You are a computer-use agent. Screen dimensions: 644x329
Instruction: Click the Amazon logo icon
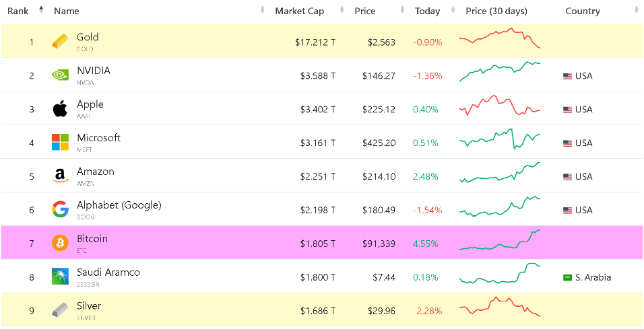click(x=60, y=176)
